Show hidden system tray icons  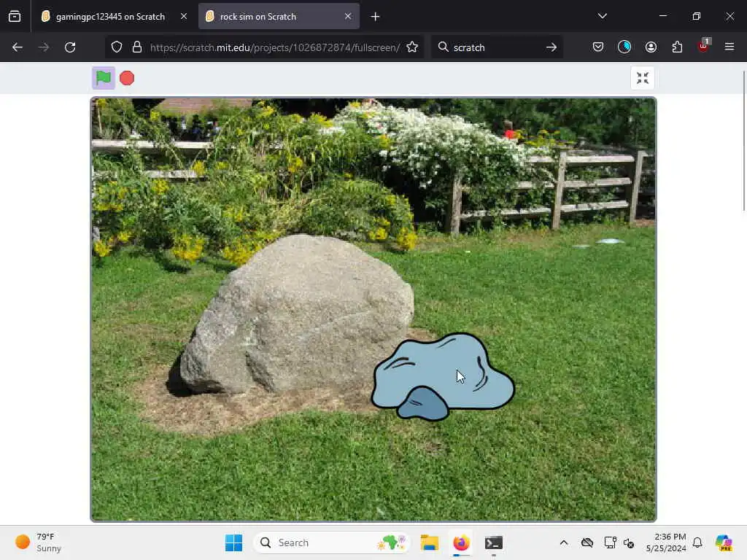pos(564,542)
